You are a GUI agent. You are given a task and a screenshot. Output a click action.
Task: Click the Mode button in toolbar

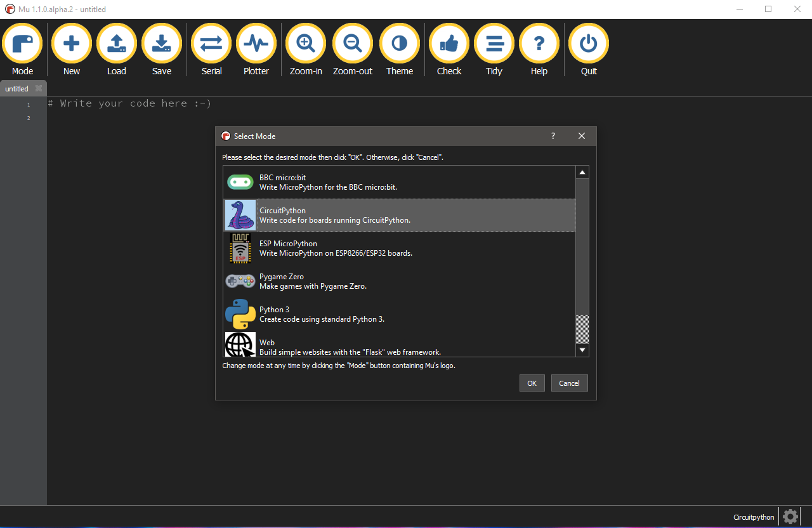pos(22,44)
